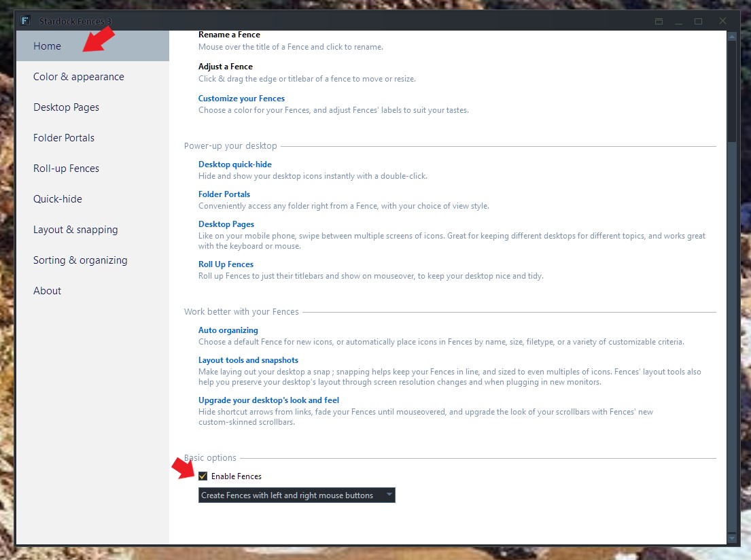The height and width of the screenshot is (560, 751).
Task: Open the Create Fences mouse buttons dropdown
Action: (x=296, y=495)
